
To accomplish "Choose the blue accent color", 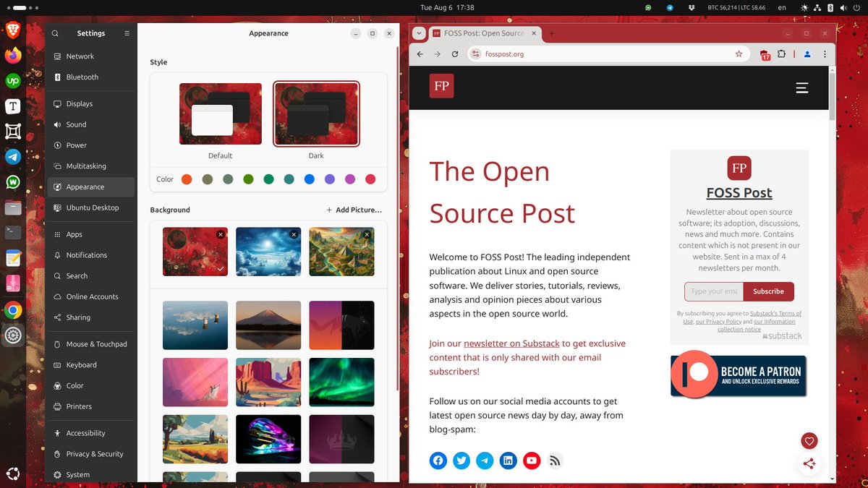I will coord(310,179).
